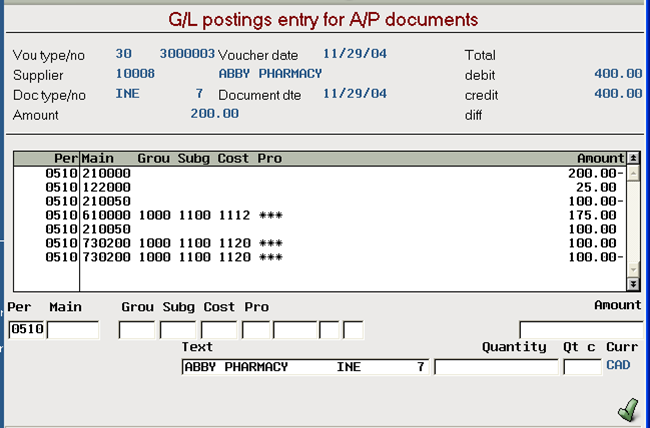Confirm entry with the green checkmark icon
Viewport: 650px width, 428px height.
pos(629,409)
